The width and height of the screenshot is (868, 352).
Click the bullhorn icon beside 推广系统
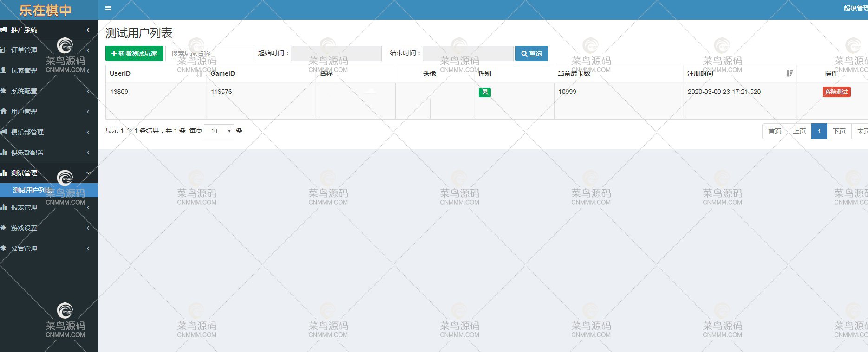click(4, 30)
